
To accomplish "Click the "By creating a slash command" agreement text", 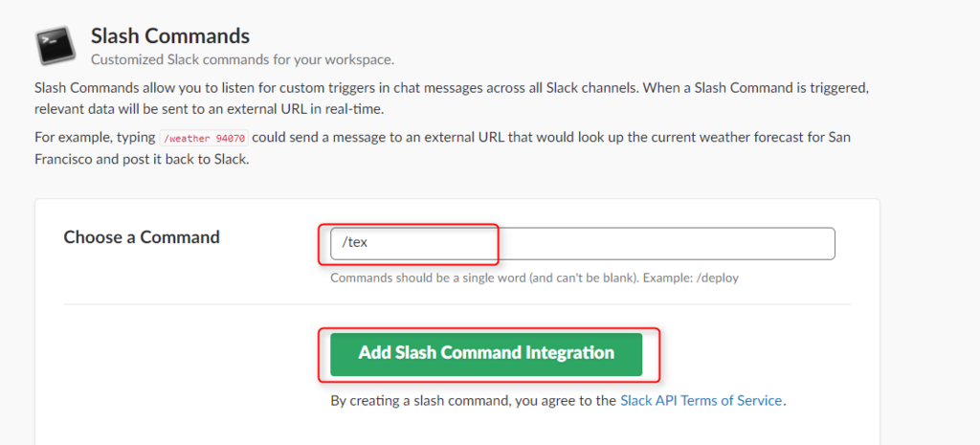I will [474, 400].
